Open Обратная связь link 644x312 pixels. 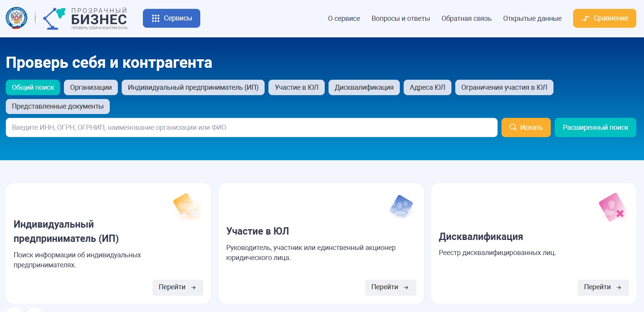click(466, 18)
